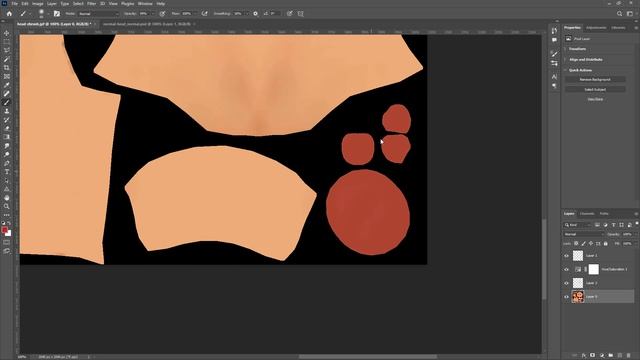640x360 pixels.
Task: Open layer Fill dropdown arrow
Action: coord(635,244)
